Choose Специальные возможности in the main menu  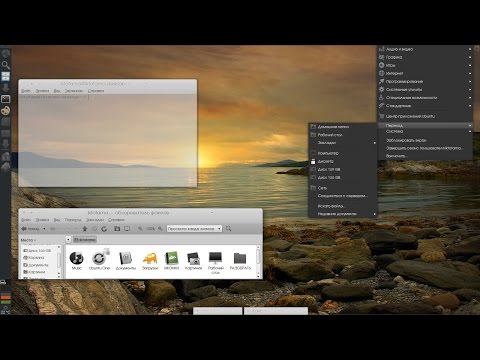425,98
